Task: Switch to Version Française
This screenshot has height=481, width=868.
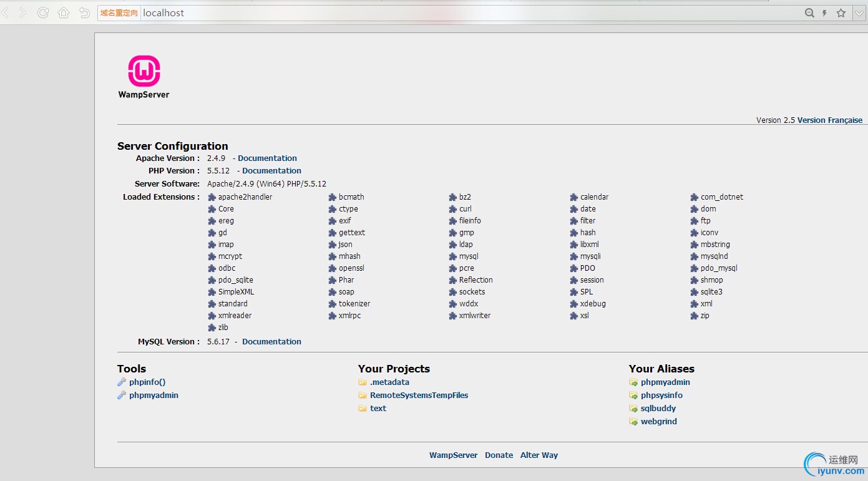Action: coord(830,120)
